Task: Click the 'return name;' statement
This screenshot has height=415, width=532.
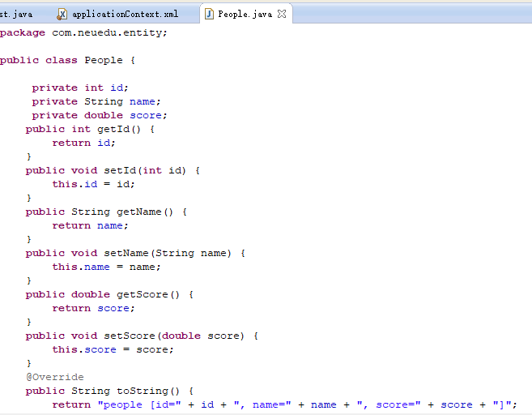Action: [90, 226]
